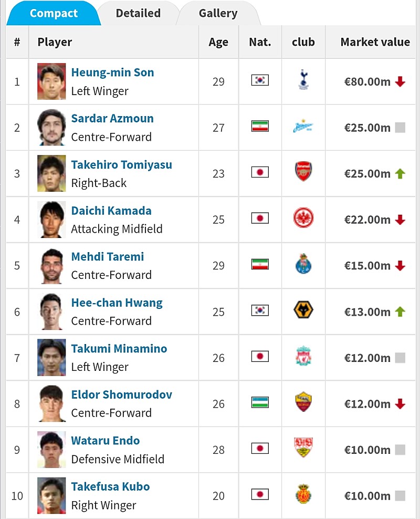Click Sardar Azmoun's Iran flag
The image size is (420, 519).
click(260, 127)
